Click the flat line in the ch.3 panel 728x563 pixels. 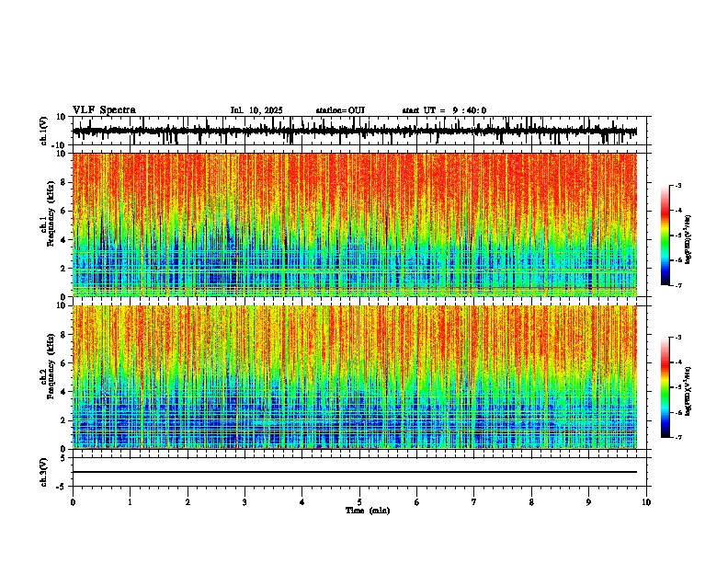point(355,472)
